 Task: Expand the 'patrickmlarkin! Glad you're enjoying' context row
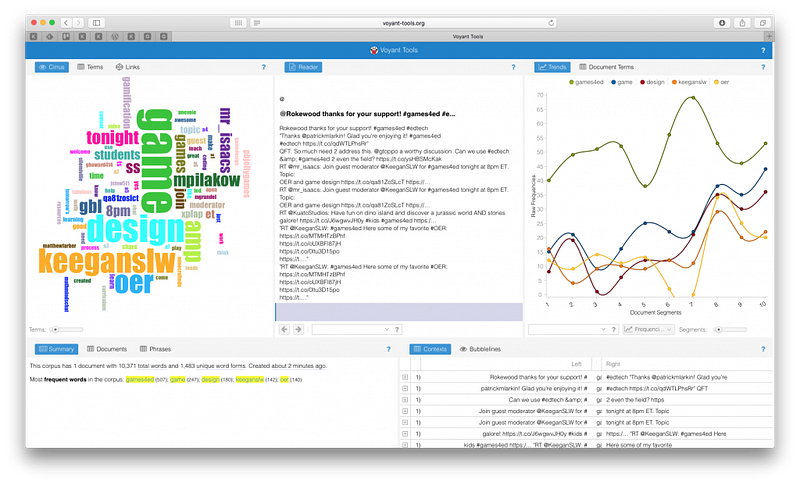405,389
